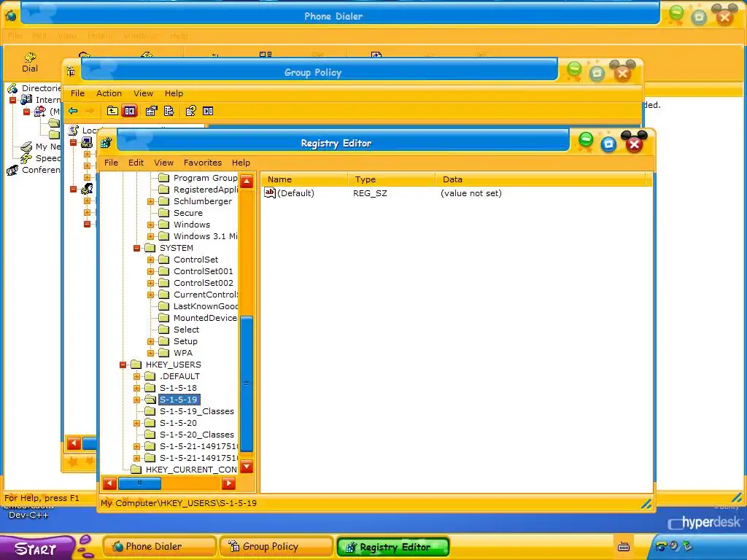Expand the Setup registry key
Image resolution: width=747 pixels, height=560 pixels.
coord(150,341)
